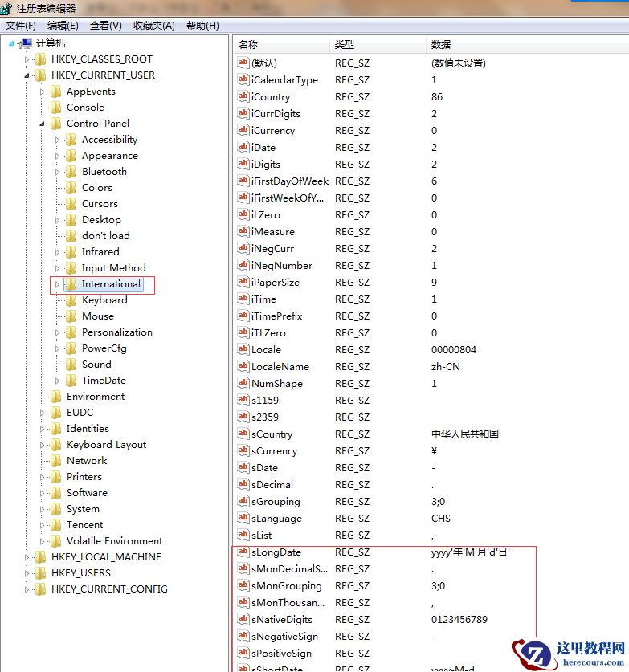Click the 00000804 data cell
This screenshot has width=629, height=672.
[454, 350]
